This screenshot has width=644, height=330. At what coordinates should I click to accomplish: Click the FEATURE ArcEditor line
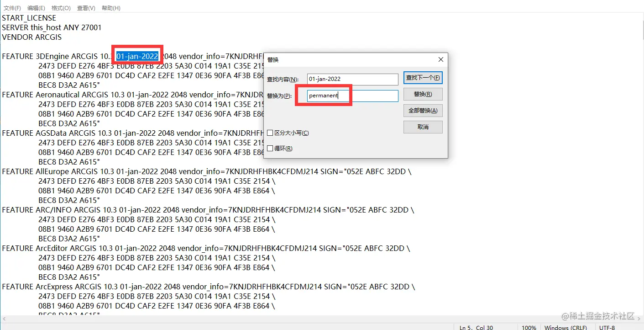[206, 248]
